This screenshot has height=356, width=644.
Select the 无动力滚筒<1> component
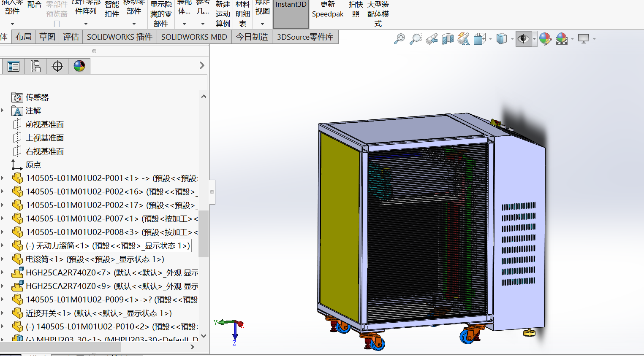pos(101,245)
